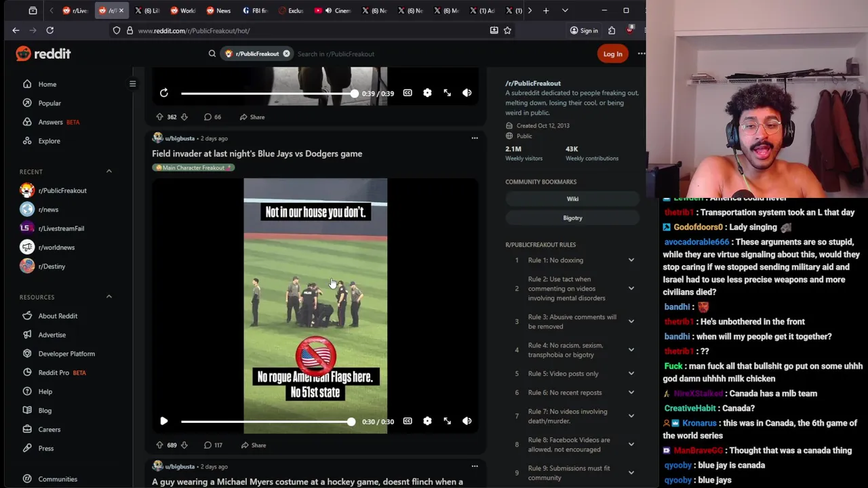Remove the r/PublicFreakout search filter chip

[x=286, y=54]
